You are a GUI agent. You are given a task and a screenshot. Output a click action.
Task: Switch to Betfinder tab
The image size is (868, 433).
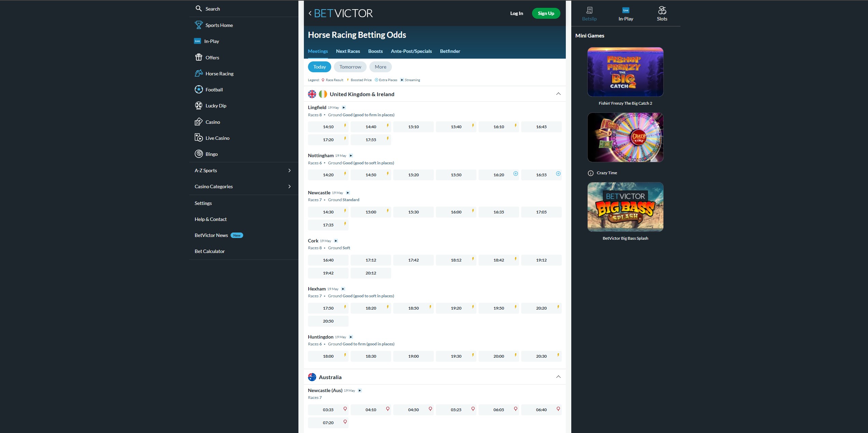450,51
